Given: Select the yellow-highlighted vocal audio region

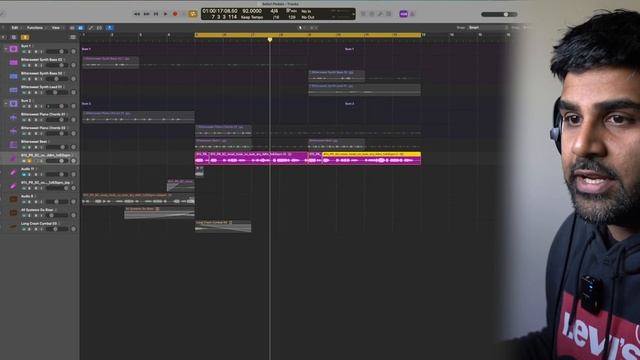Looking at the screenshot, I should (x=371, y=158).
